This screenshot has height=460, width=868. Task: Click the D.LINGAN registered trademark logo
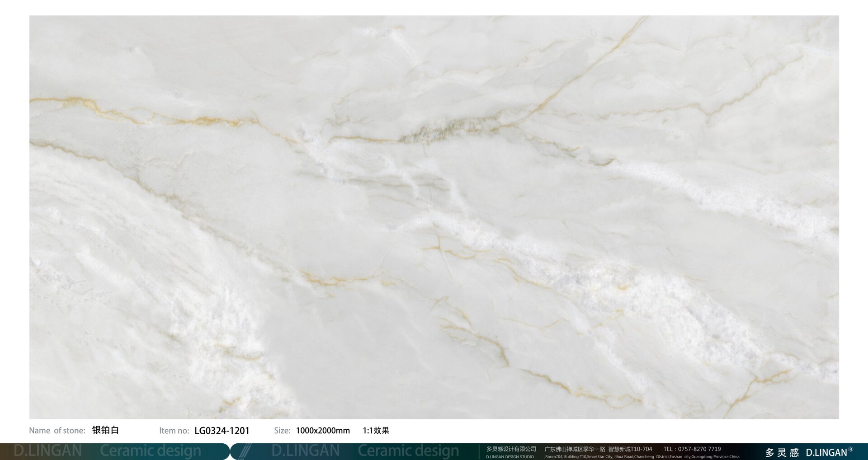tap(829, 452)
